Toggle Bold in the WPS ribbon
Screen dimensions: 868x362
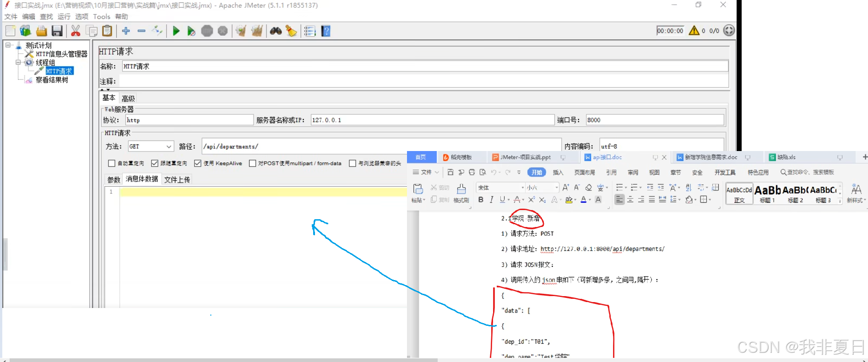coord(481,200)
